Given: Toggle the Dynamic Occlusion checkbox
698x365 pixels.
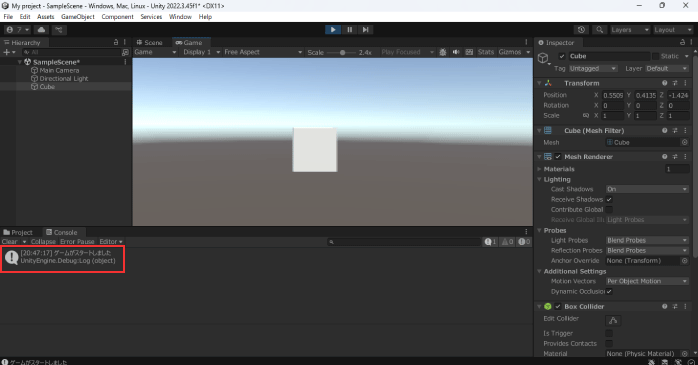Looking at the screenshot, I should pyautogui.click(x=609, y=292).
